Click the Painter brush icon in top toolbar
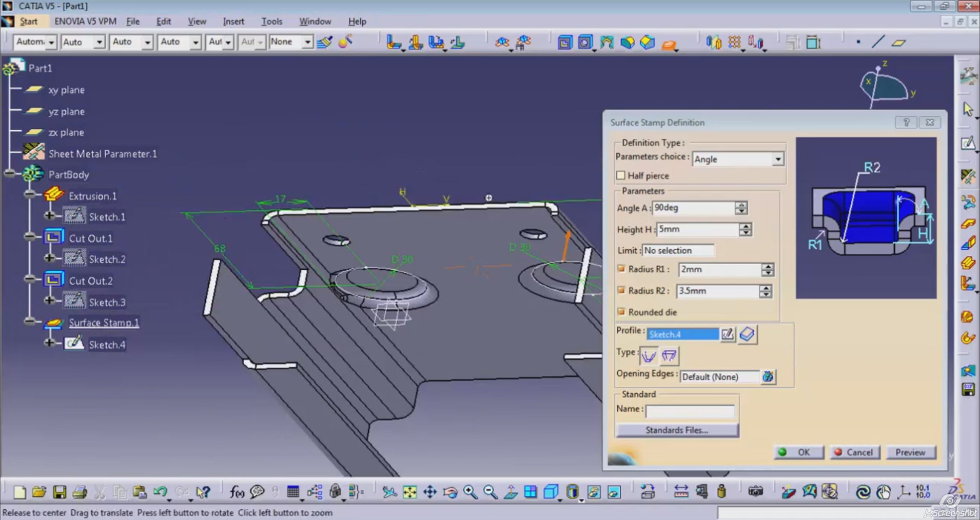Screen dimensions: 980x520 (324, 42)
